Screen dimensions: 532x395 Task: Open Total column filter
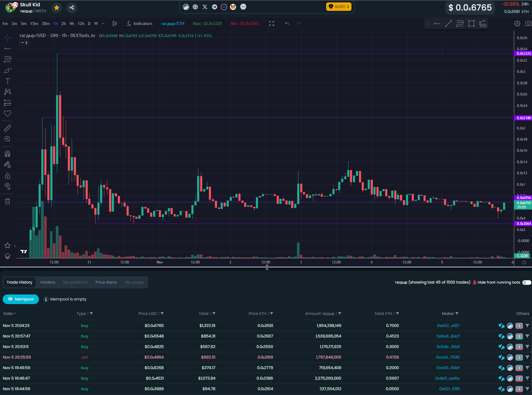[x=213, y=314]
